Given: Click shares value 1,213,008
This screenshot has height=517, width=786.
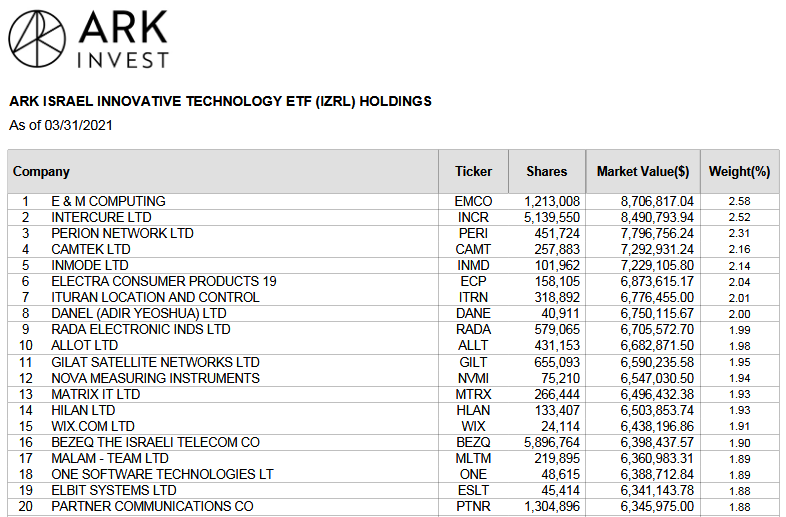Looking at the screenshot, I should [552, 201].
